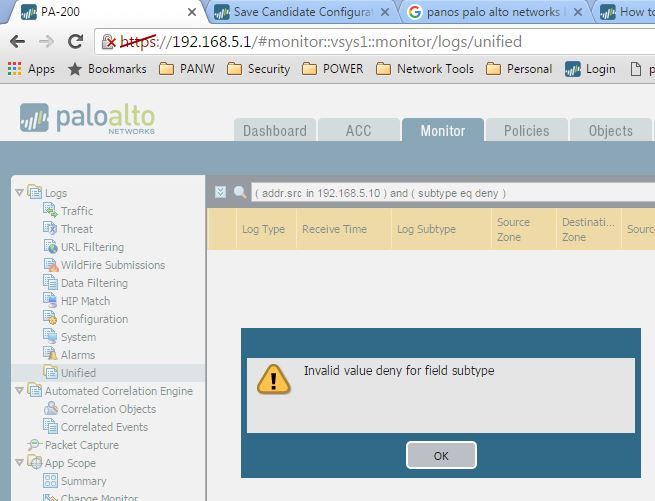Click the Invalid value deny message text

pyautogui.click(x=399, y=370)
